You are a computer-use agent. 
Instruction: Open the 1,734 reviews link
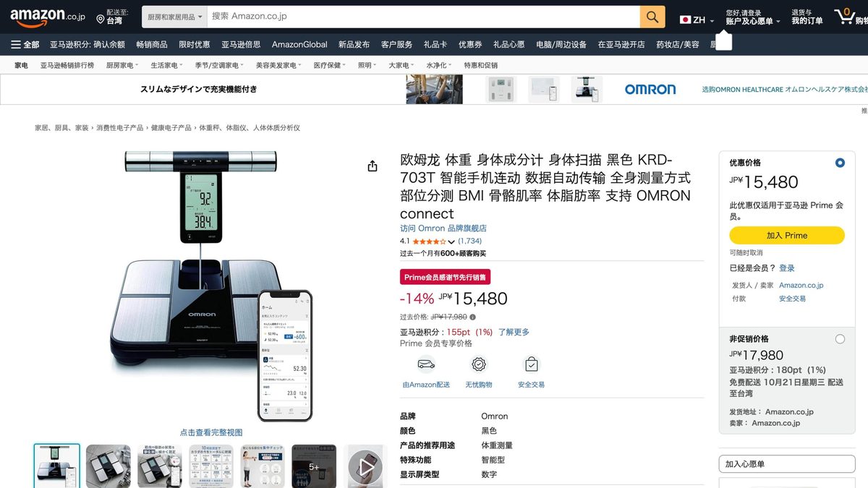point(470,241)
